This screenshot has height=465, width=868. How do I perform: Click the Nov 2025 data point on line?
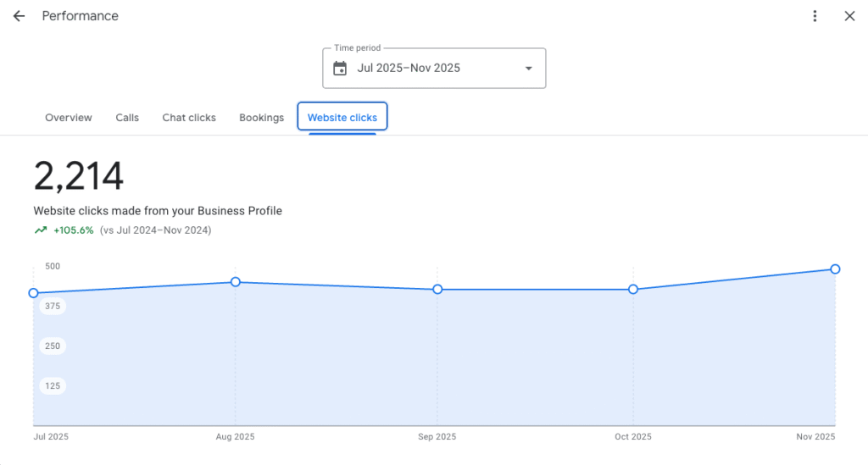[835, 269]
